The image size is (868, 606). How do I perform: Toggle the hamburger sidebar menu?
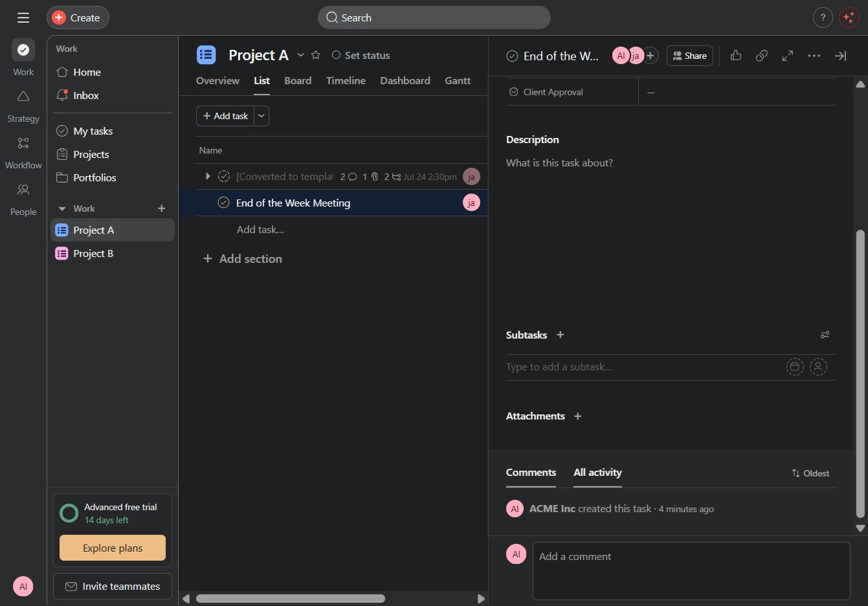[23, 17]
